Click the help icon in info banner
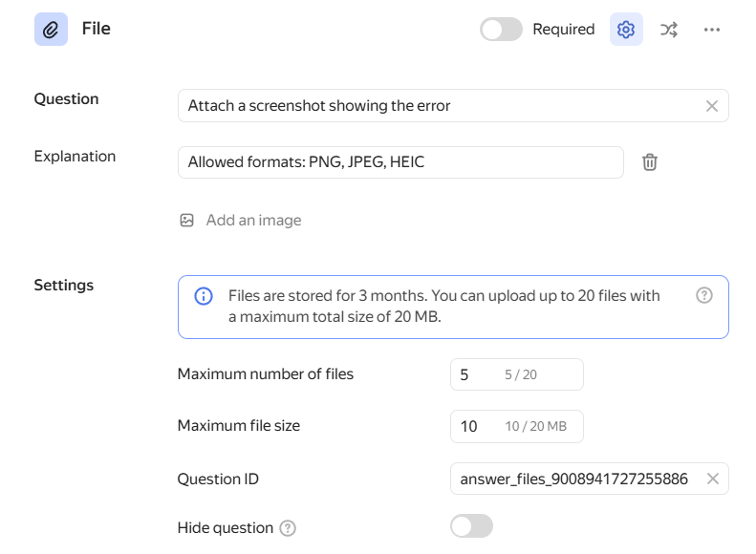Screen dimensions: 756x554 pyautogui.click(x=704, y=296)
